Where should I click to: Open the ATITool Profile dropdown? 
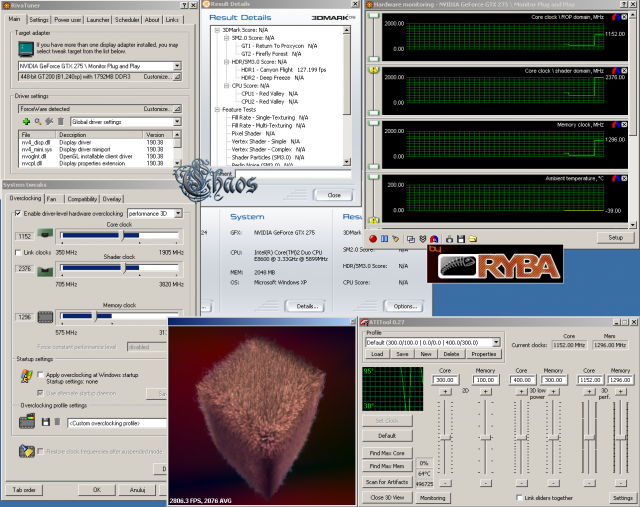pyautogui.click(x=495, y=342)
